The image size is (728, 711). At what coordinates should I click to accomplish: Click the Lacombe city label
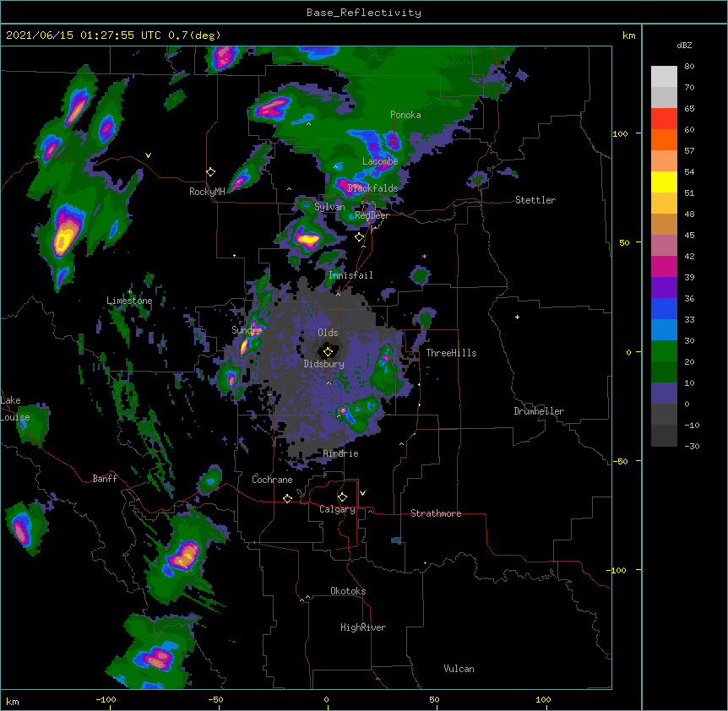pos(380,161)
